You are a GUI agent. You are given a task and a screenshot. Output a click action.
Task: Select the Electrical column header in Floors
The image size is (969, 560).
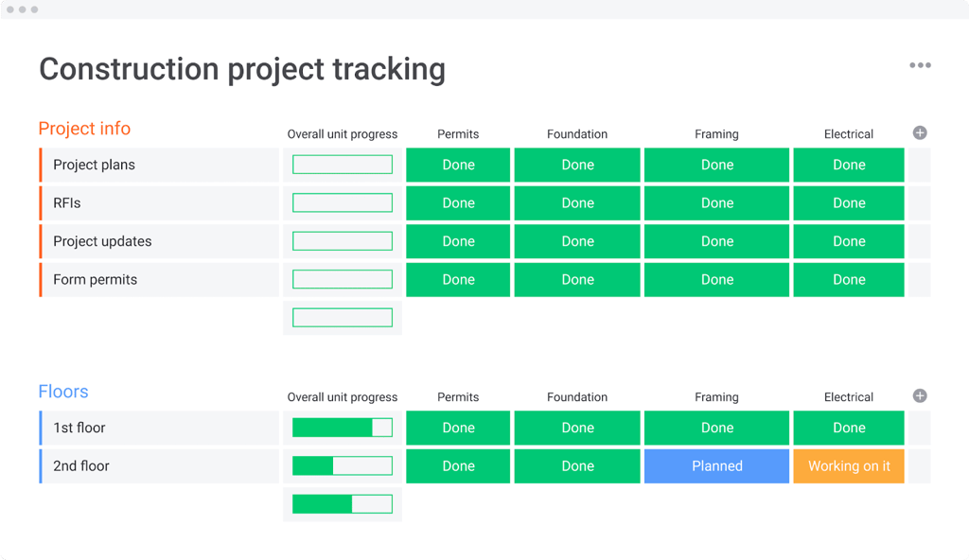(848, 396)
